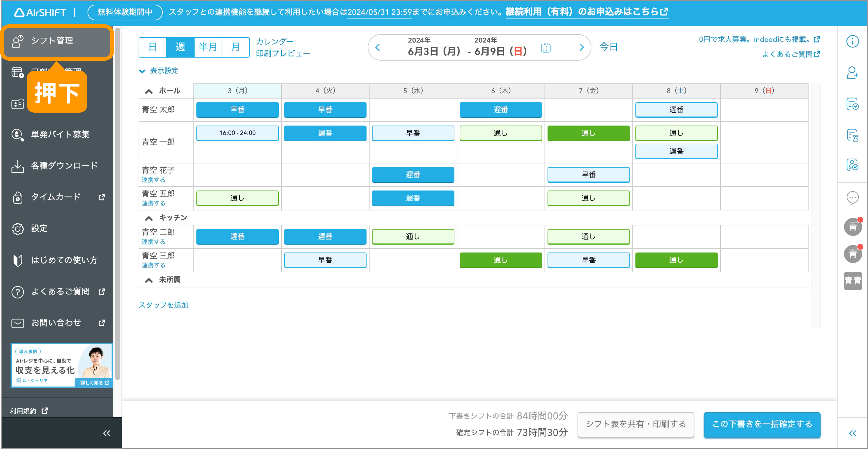
Task: Click 連携する under 青空 三郎
Action: (153, 266)
